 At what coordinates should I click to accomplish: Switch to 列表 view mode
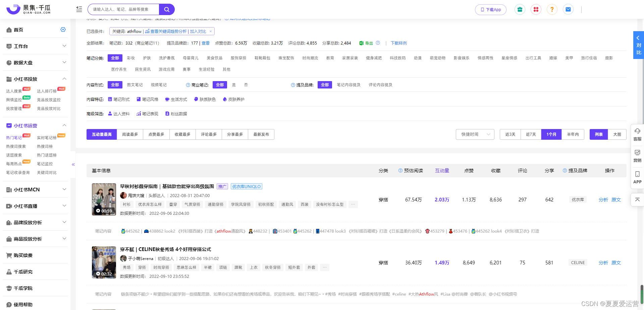pos(599,134)
